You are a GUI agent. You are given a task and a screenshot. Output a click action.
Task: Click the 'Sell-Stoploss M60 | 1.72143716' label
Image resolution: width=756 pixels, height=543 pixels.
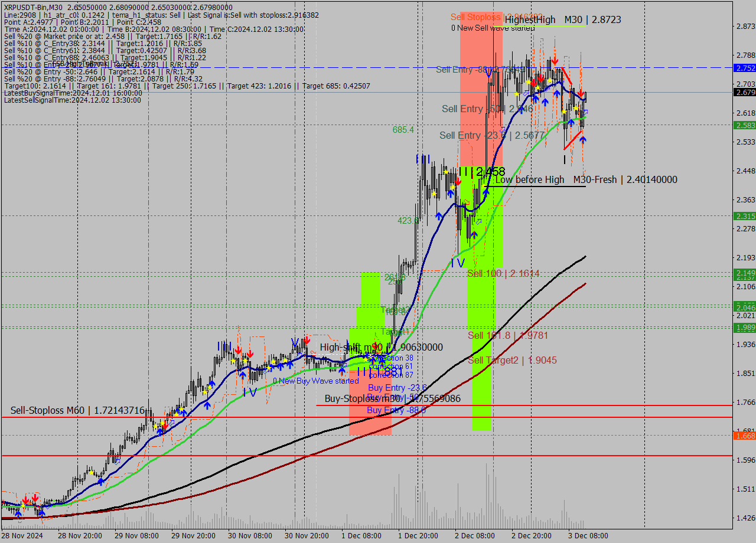(x=77, y=410)
